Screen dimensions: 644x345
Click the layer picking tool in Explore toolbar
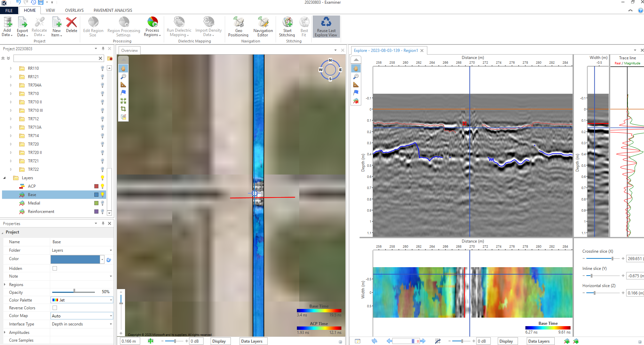pos(356,101)
